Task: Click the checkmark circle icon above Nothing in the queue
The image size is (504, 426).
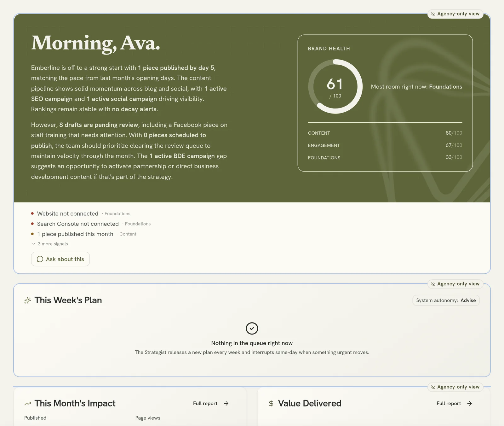Action: point(252,329)
